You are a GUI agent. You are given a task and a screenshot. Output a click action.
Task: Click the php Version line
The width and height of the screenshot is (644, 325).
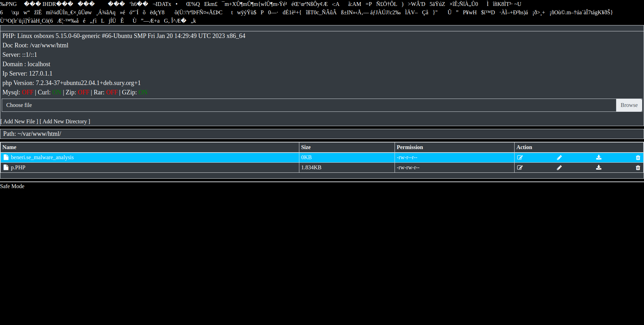click(x=72, y=83)
